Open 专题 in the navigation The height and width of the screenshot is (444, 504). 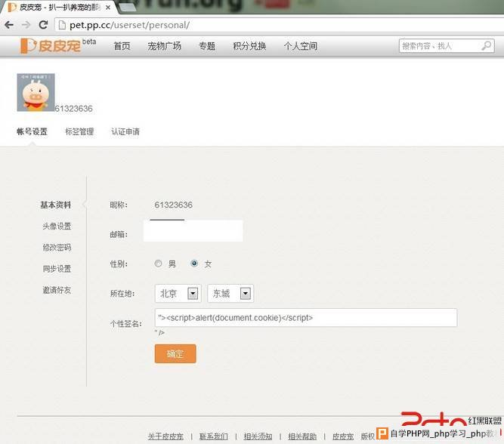[207, 46]
